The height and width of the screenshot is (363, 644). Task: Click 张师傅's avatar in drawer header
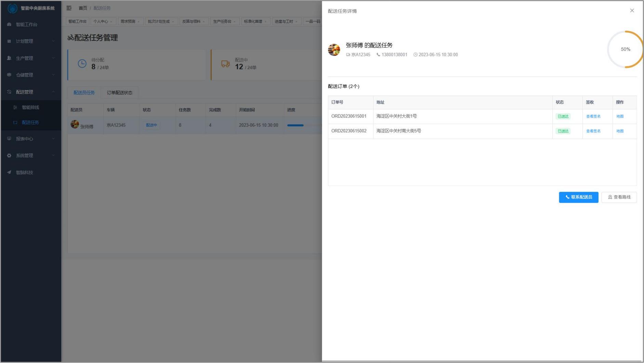coord(334,50)
